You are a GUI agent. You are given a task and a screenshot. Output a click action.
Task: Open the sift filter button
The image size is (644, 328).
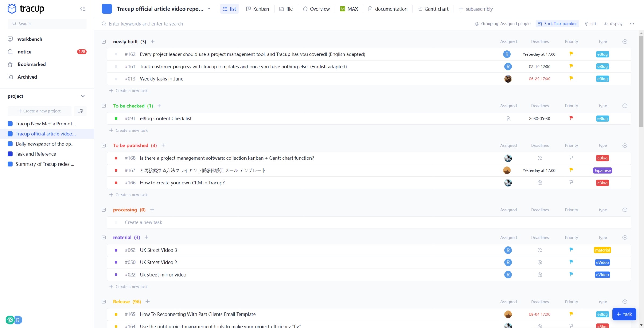590,24
